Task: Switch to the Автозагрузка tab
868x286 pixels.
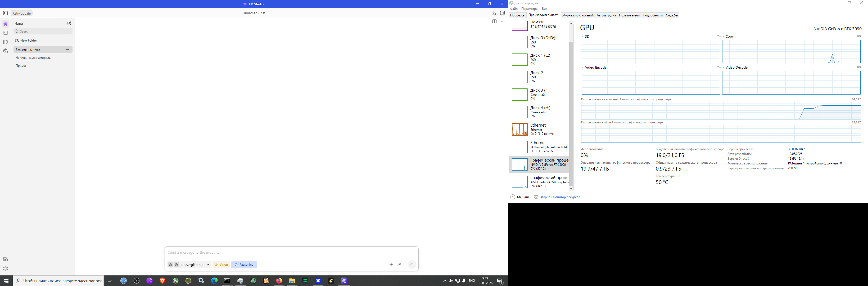Action: click(606, 15)
